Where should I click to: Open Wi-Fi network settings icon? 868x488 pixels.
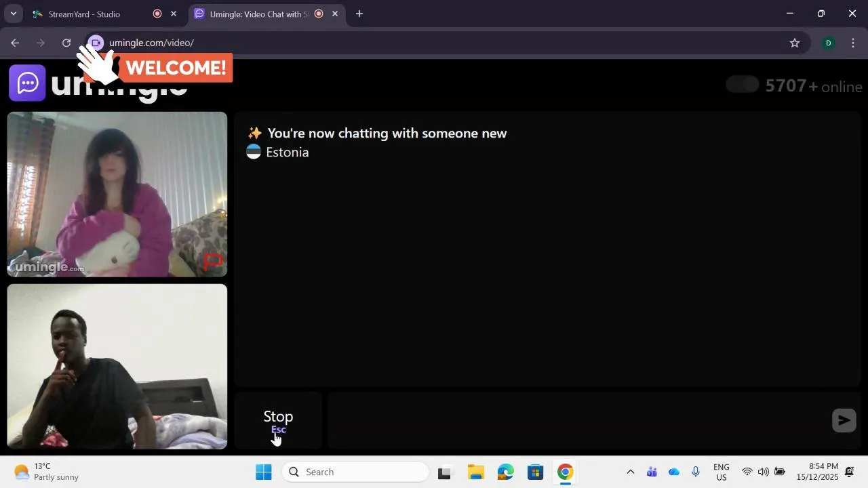[x=747, y=472]
